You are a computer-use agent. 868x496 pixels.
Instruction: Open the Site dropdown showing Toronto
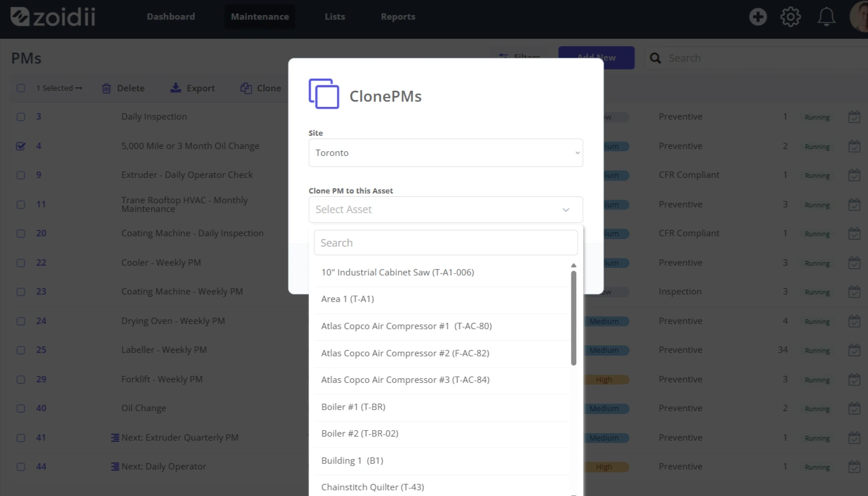coord(446,153)
